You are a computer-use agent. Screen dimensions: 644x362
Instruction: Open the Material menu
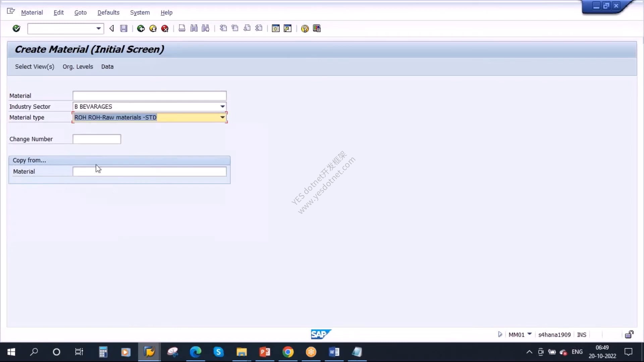click(x=32, y=13)
